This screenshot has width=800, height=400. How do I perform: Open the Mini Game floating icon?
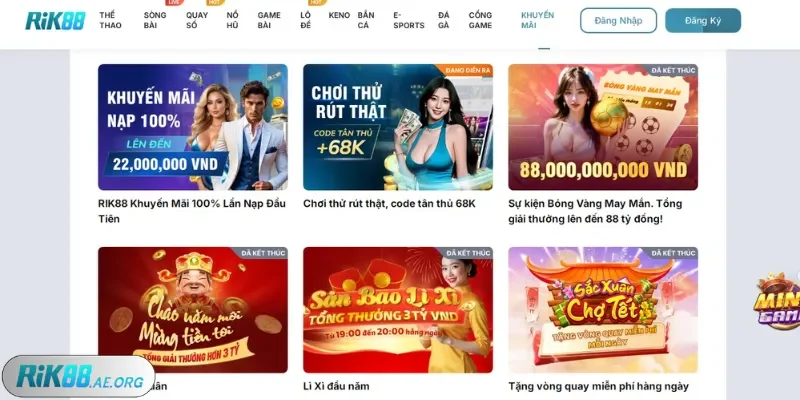tap(779, 302)
